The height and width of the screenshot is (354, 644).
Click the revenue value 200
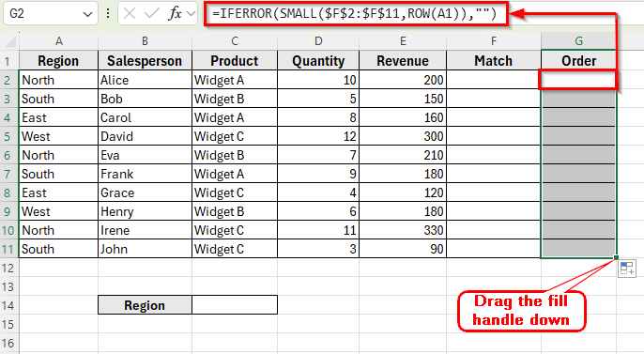tap(403, 80)
